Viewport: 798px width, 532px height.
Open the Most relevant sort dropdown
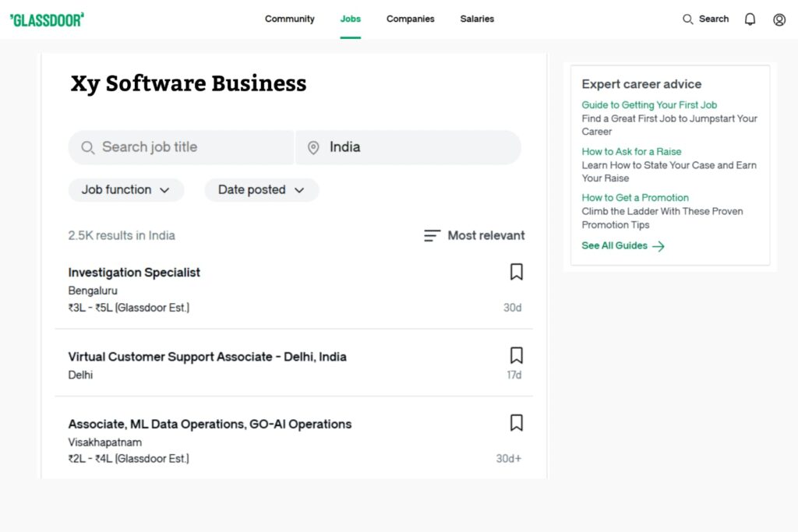pyautogui.click(x=486, y=235)
